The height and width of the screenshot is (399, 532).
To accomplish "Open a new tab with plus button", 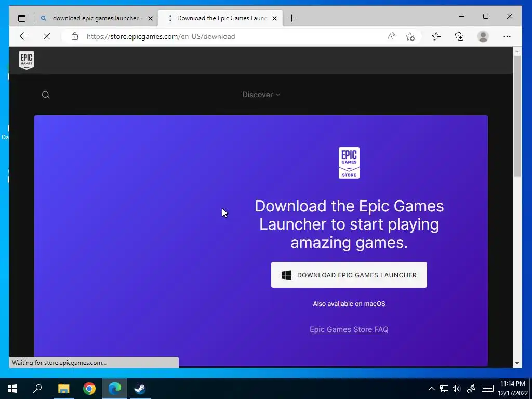I will click(291, 18).
